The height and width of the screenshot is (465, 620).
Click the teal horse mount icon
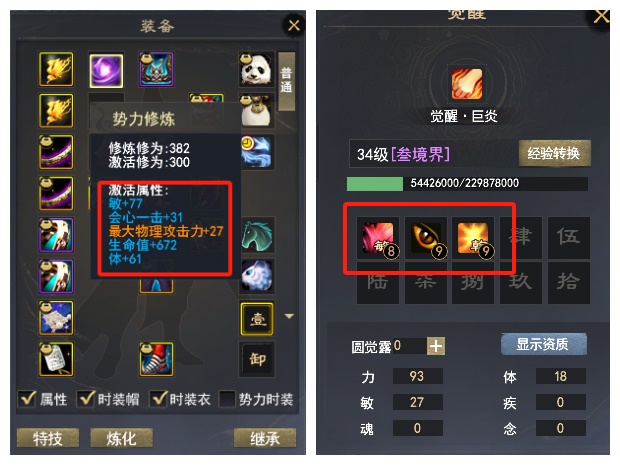257,235
